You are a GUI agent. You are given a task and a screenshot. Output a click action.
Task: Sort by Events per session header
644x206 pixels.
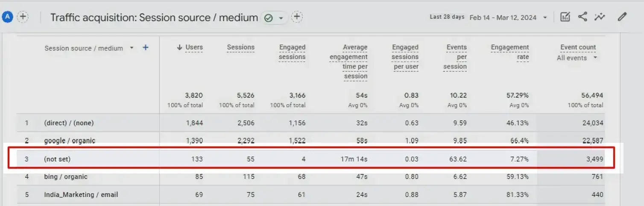[x=457, y=57]
